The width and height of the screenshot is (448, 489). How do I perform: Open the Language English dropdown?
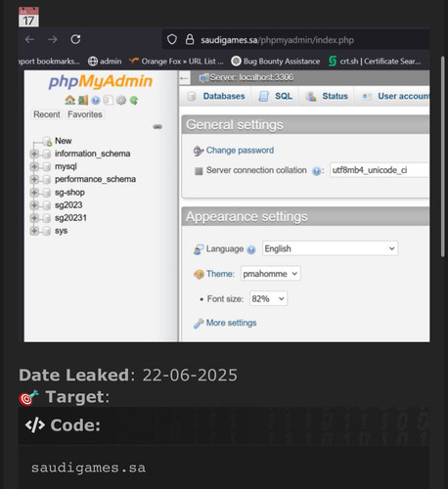point(330,248)
